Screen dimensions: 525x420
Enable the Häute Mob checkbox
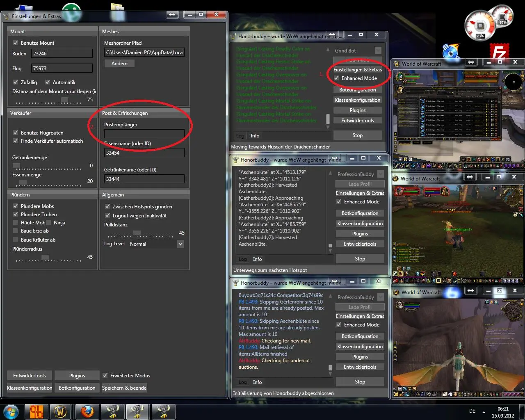(16, 222)
